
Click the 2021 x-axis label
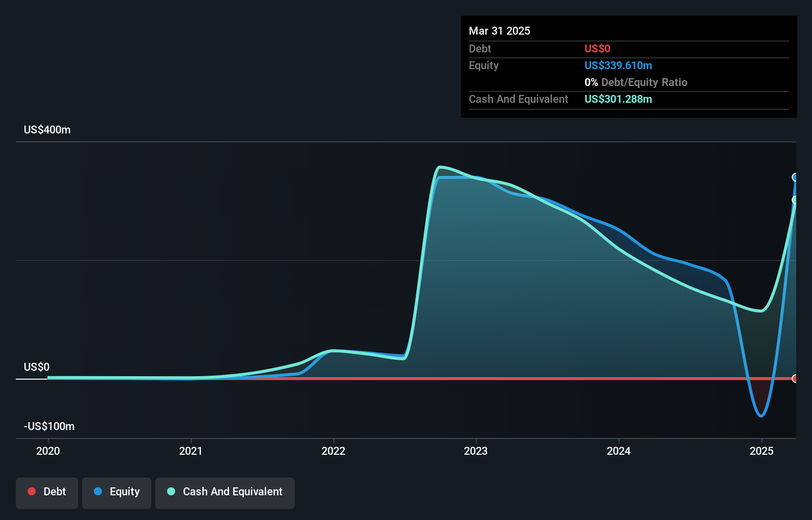pyautogui.click(x=191, y=451)
